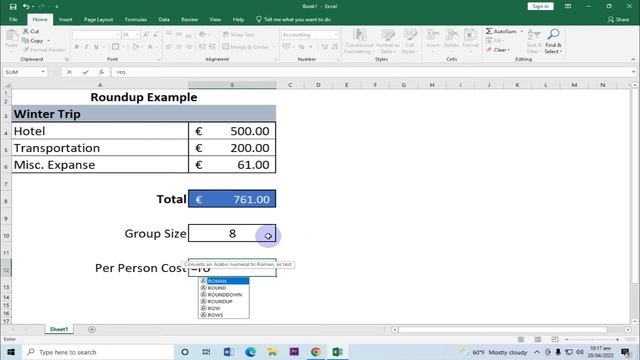Toggle Italic formatting
This screenshot has width=640, height=360.
[87, 47]
